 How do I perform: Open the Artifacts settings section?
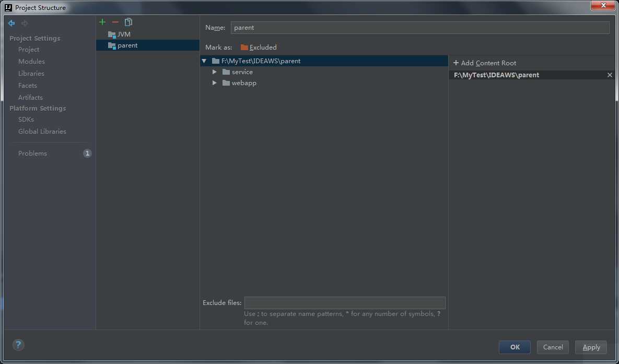point(30,97)
